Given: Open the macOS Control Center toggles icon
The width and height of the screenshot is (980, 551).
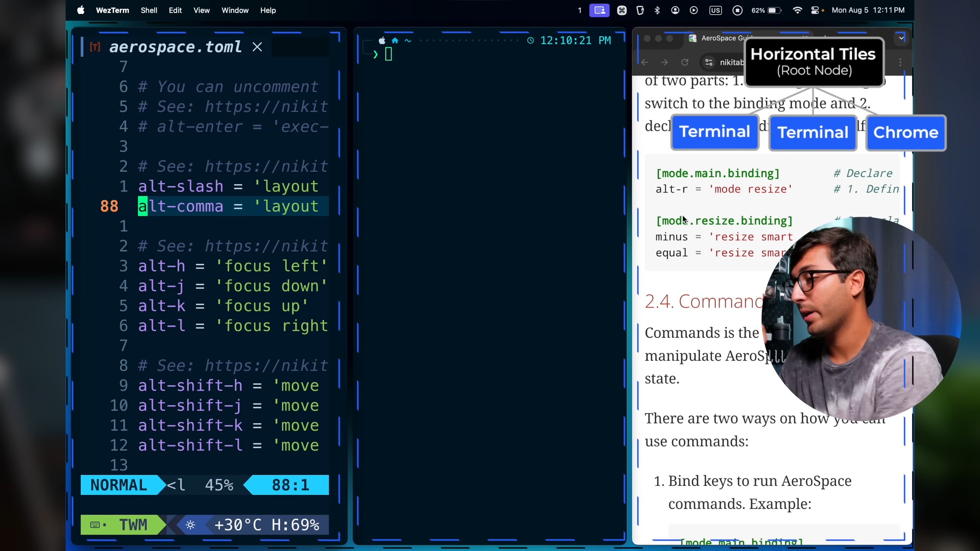Looking at the screenshot, I should (815, 10).
